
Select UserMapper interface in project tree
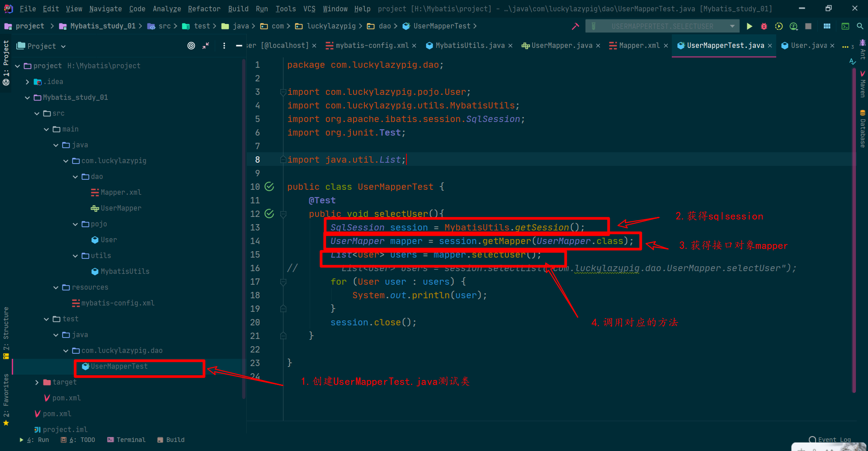point(116,208)
